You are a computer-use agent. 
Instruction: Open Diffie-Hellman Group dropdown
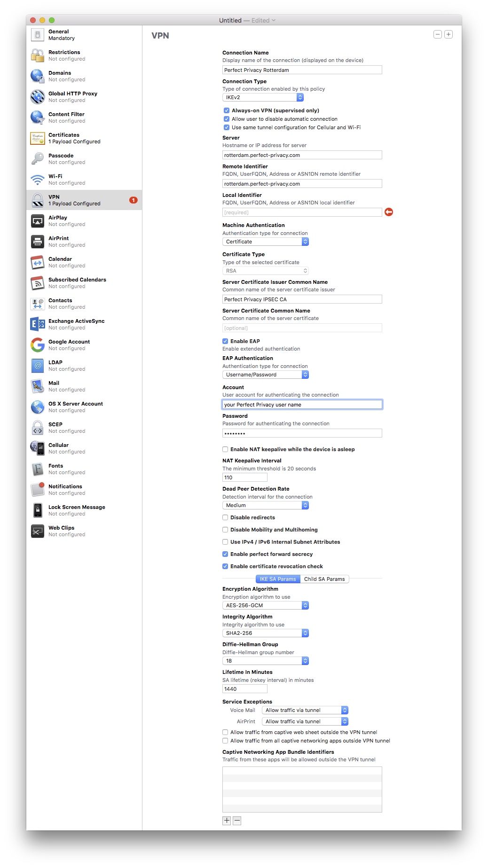[266, 661]
